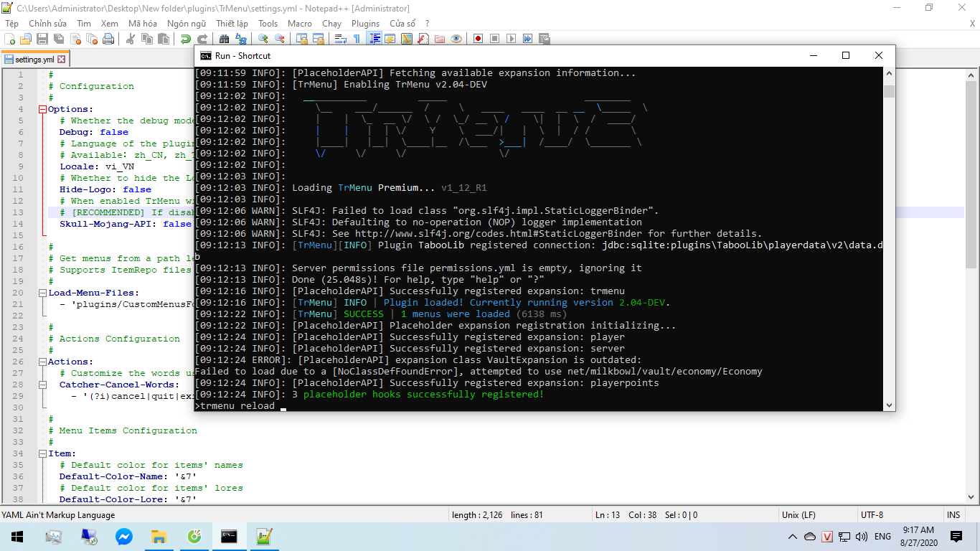Collapse the Options fold on line 4

42,109
